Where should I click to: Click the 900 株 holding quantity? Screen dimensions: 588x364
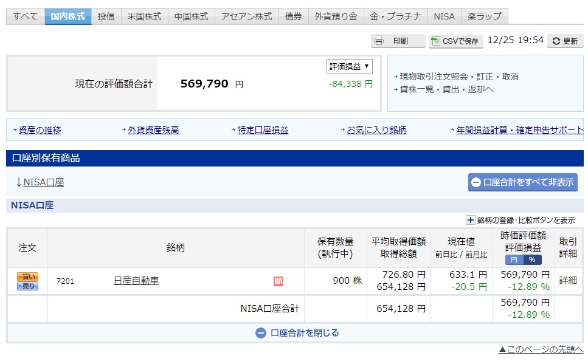tap(348, 281)
